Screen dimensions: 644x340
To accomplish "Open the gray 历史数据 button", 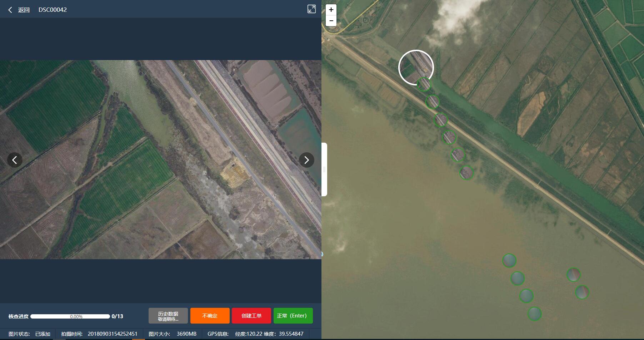I will click(x=168, y=316).
